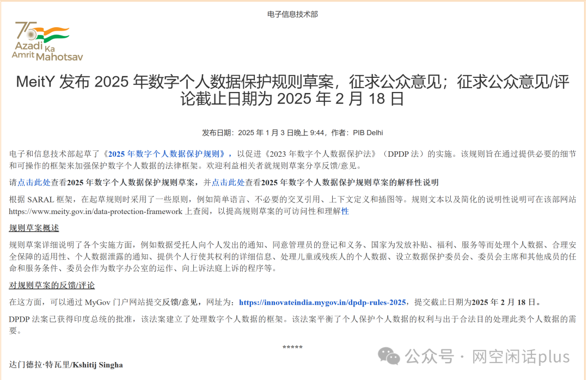Click the blue 性 link after 理解

click(345, 211)
